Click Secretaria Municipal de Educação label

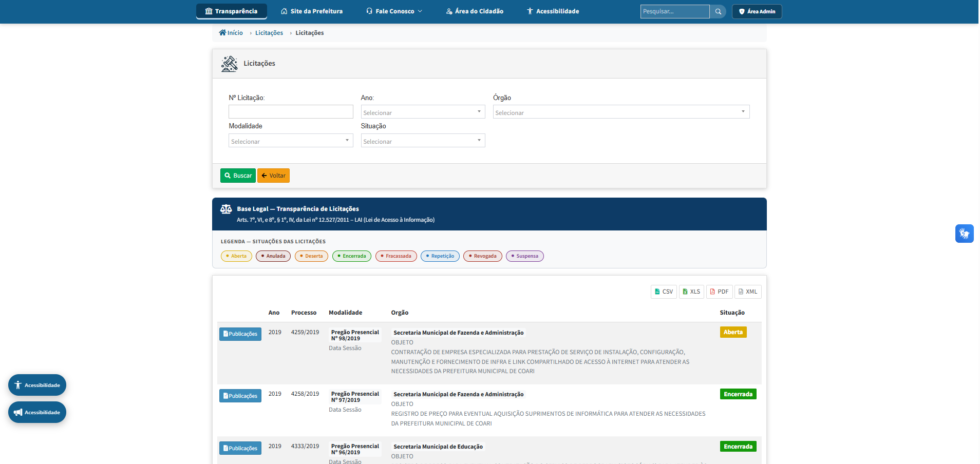point(438,447)
